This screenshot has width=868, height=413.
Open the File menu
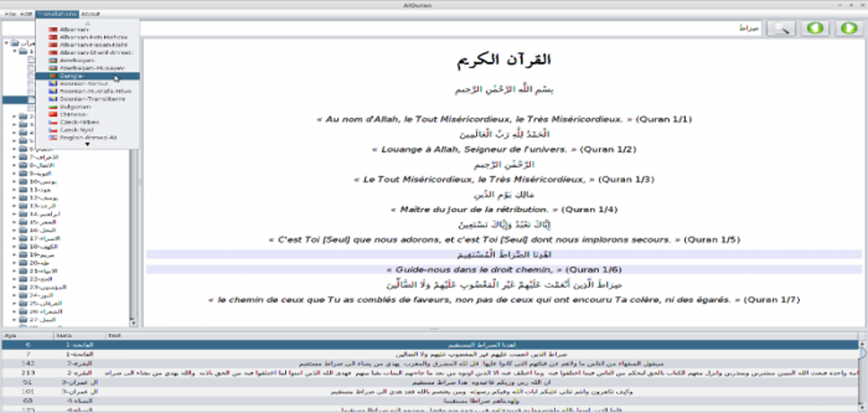pos(10,14)
